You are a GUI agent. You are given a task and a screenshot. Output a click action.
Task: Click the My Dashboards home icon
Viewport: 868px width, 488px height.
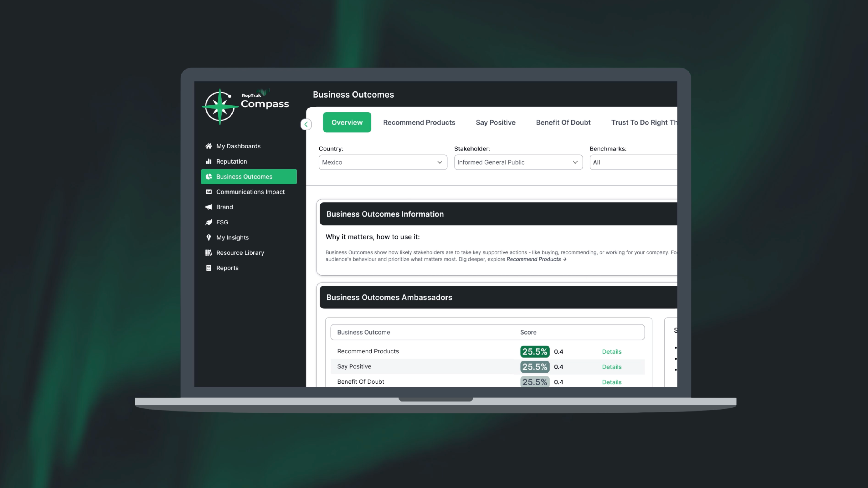click(209, 146)
